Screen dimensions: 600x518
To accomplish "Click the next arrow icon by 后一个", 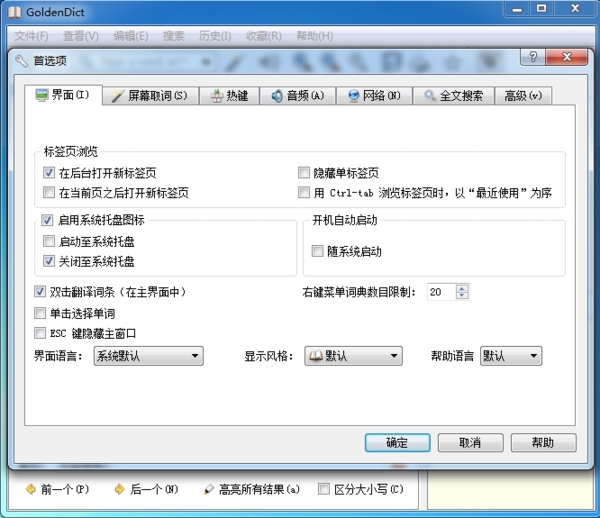I will (120, 489).
